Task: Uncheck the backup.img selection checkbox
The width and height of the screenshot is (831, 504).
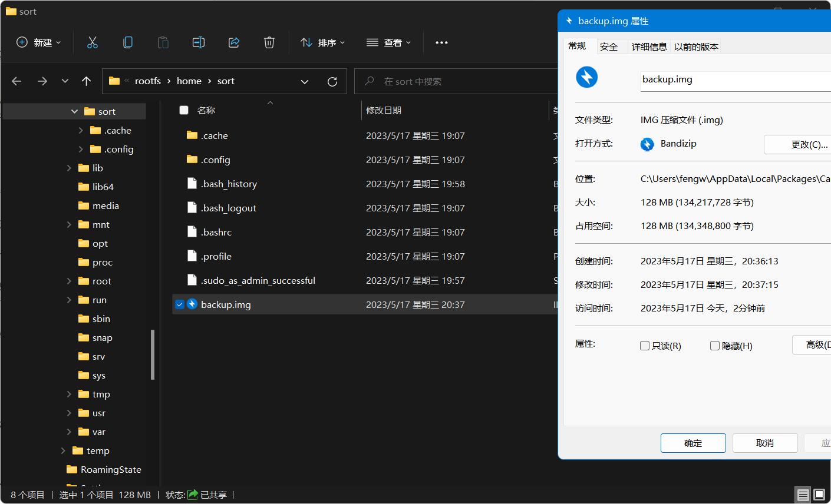Action: coord(180,304)
